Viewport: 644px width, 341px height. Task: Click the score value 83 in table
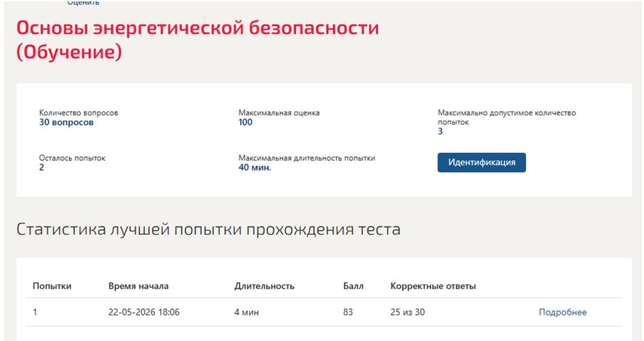348,312
